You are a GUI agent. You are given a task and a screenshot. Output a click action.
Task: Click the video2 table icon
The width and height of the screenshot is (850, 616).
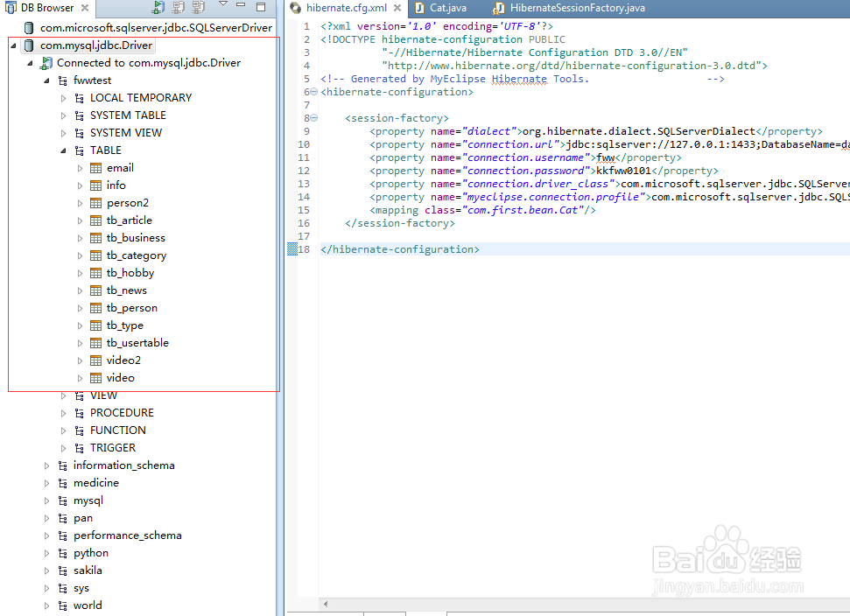coord(96,360)
